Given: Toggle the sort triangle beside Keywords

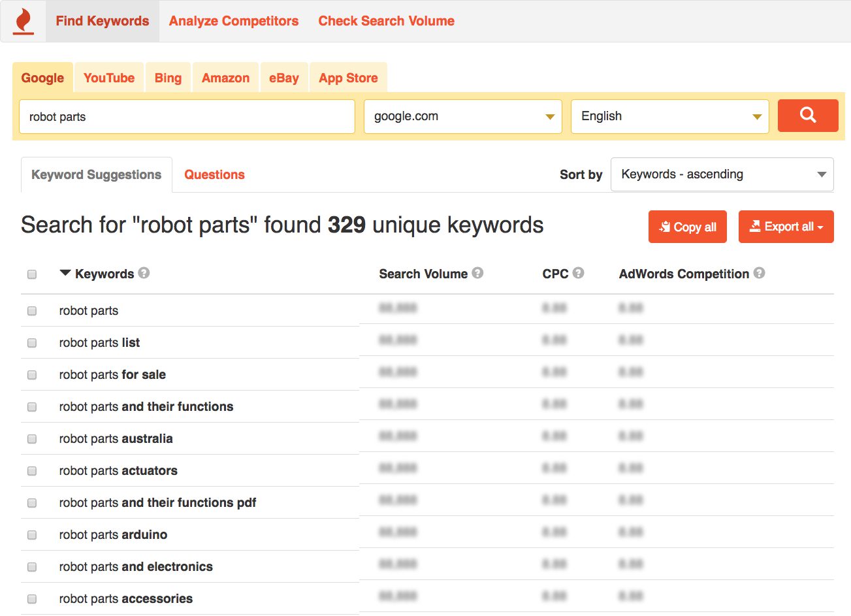Looking at the screenshot, I should click(65, 274).
